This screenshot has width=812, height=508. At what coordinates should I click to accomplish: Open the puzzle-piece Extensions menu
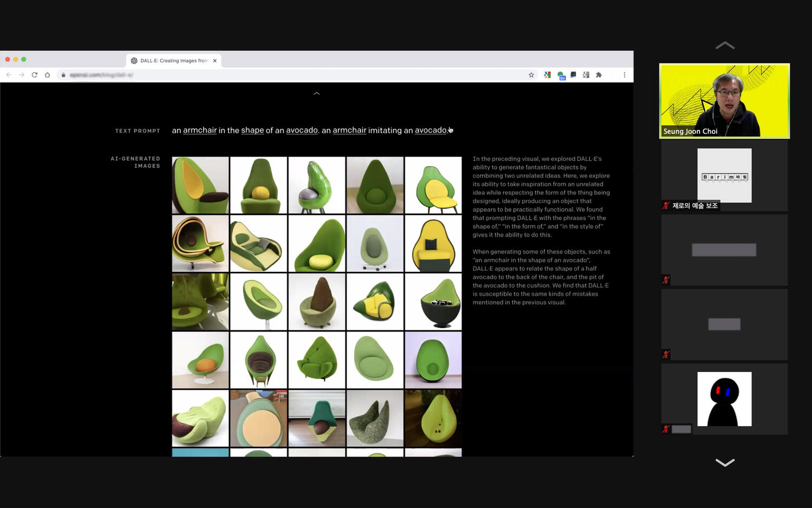[599, 75]
